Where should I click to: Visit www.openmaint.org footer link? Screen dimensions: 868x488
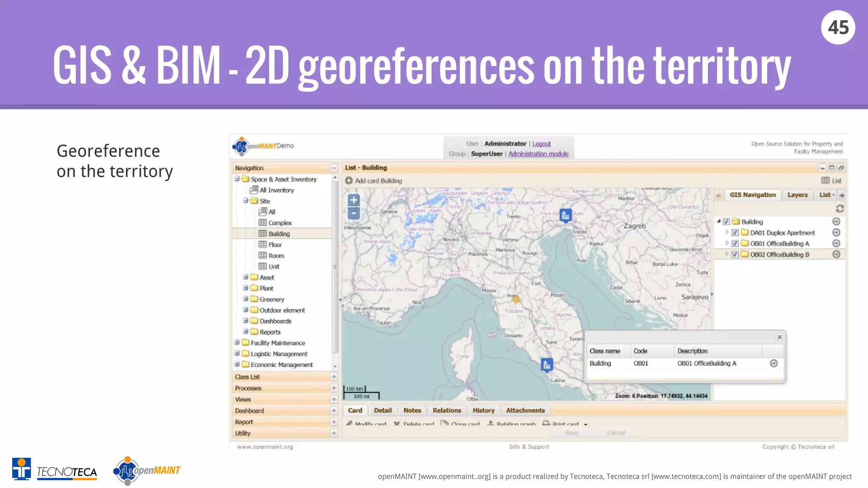[x=265, y=446]
